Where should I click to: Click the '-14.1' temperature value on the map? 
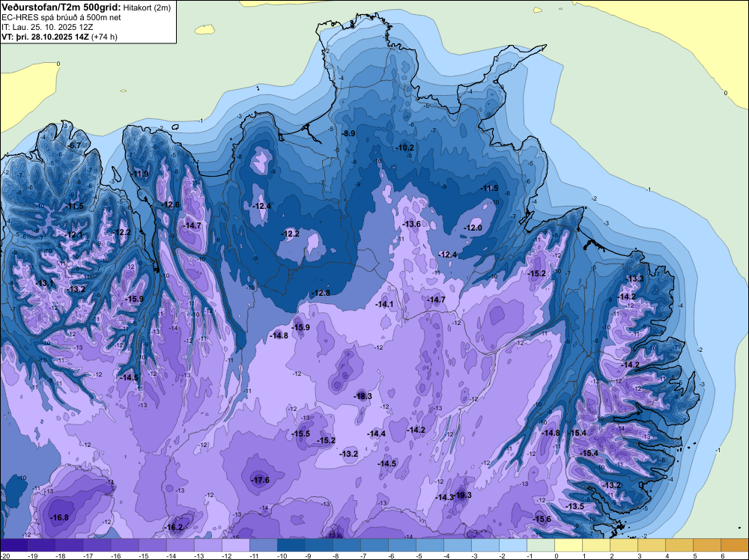click(x=384, y=304)
